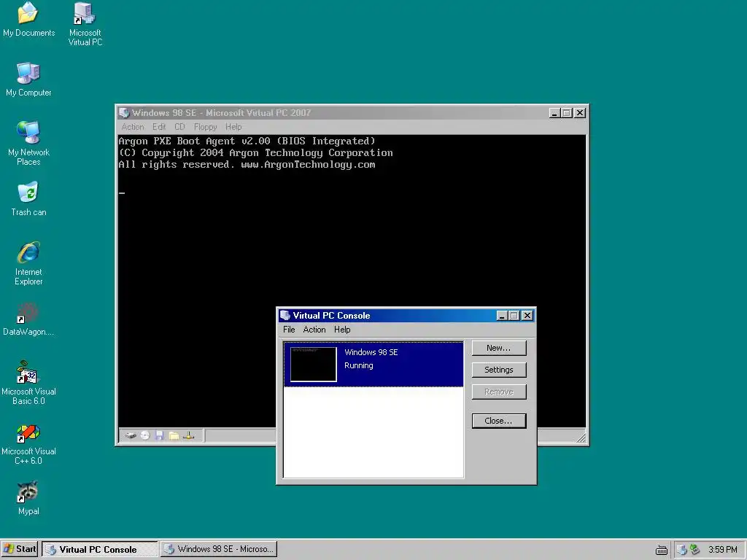Minimize the Virtual PC Console window
The height and width of the screenshot is (560, 747).
[502, 316]
